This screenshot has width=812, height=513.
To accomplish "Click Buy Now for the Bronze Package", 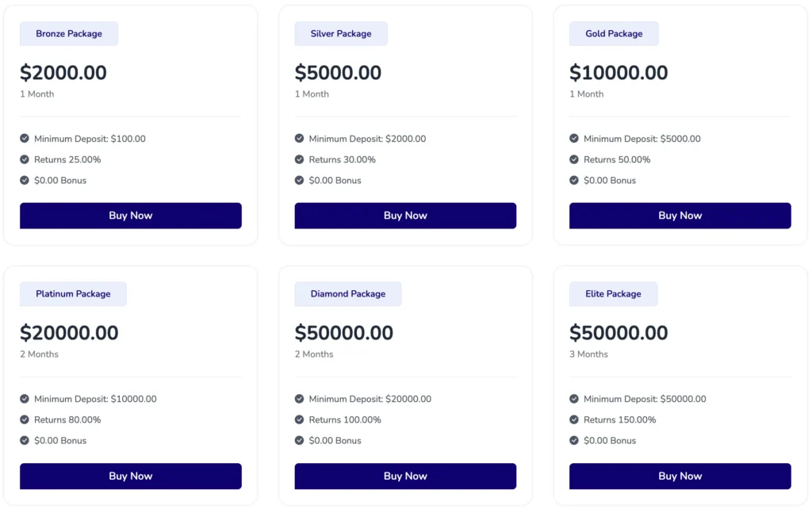I will 130,216.
